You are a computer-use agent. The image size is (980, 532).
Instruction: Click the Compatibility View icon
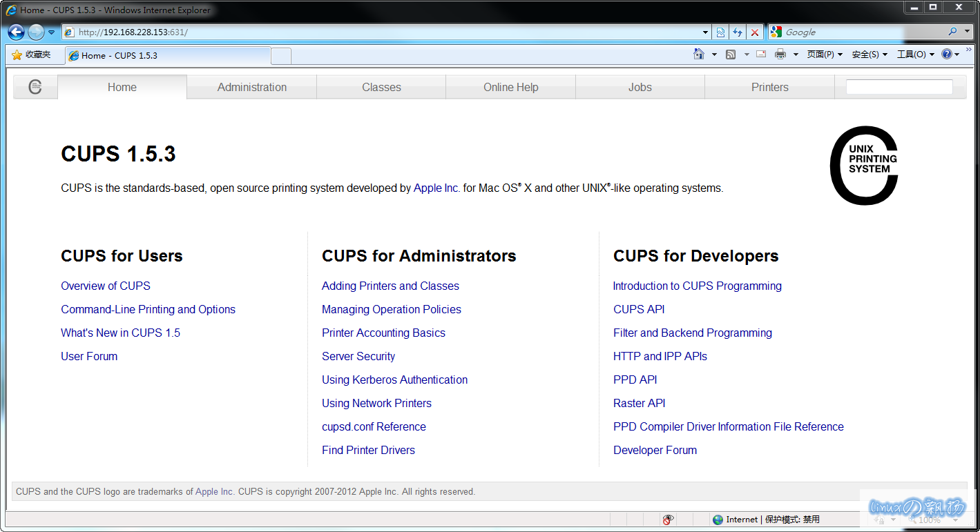(x=720, y=32)
